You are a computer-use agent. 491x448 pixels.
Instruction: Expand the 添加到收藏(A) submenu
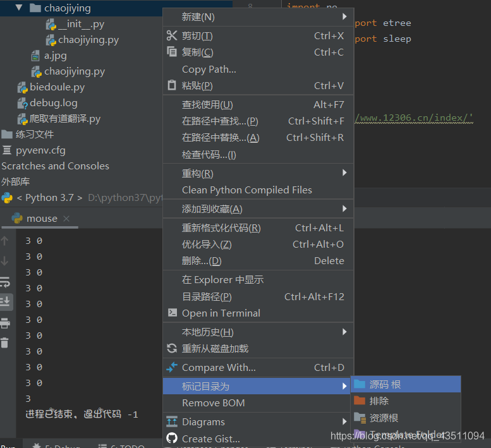coord(258,209)
